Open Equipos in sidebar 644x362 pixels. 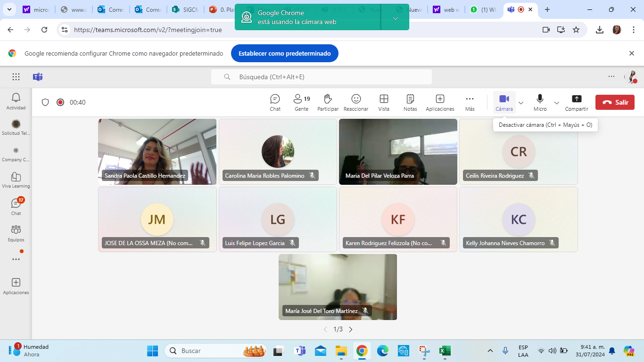tap(16, 233)
